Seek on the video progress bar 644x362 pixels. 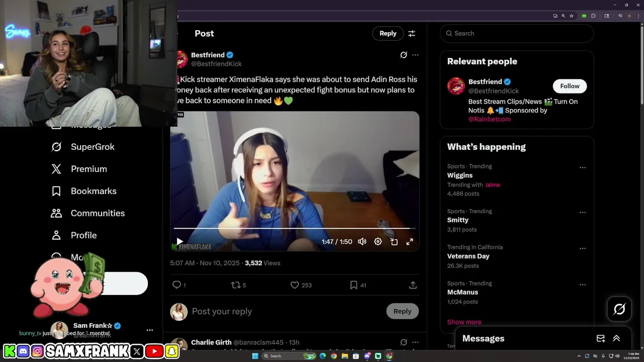point(295,228)
